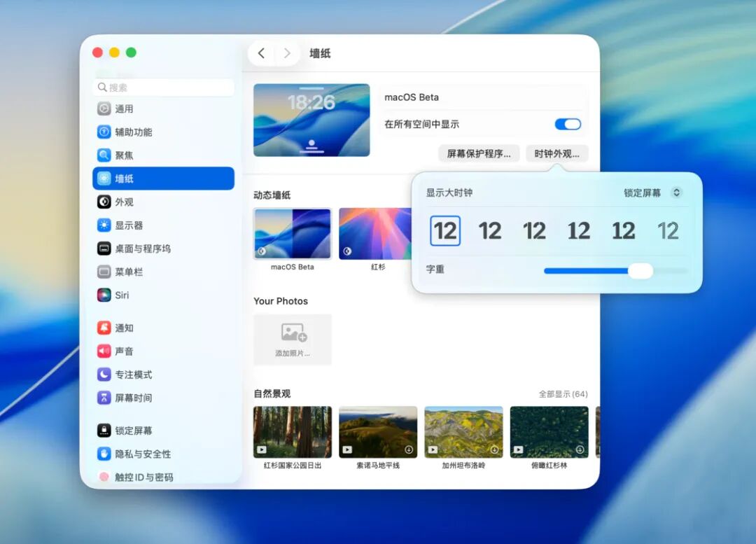Click the 添加照片 add photo icon
The height and width of the screenshot is (544, 756).
tap(293, 333)
